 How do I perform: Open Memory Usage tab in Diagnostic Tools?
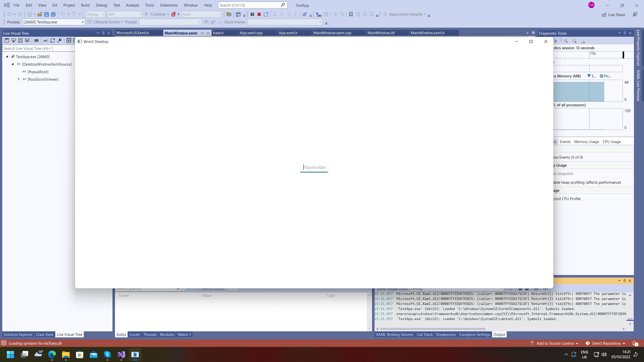pos(586,142)
